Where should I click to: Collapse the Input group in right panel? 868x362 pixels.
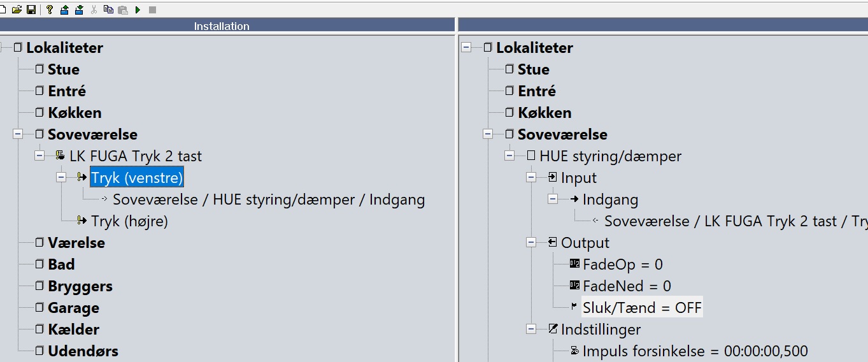pyautogui.click(x=531, y=178)
